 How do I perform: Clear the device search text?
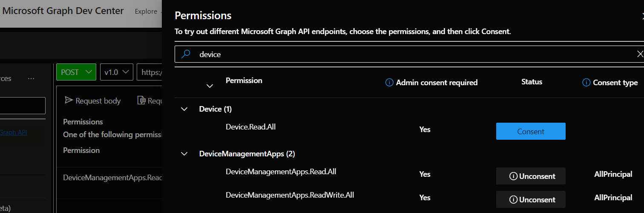coord(640,54)
